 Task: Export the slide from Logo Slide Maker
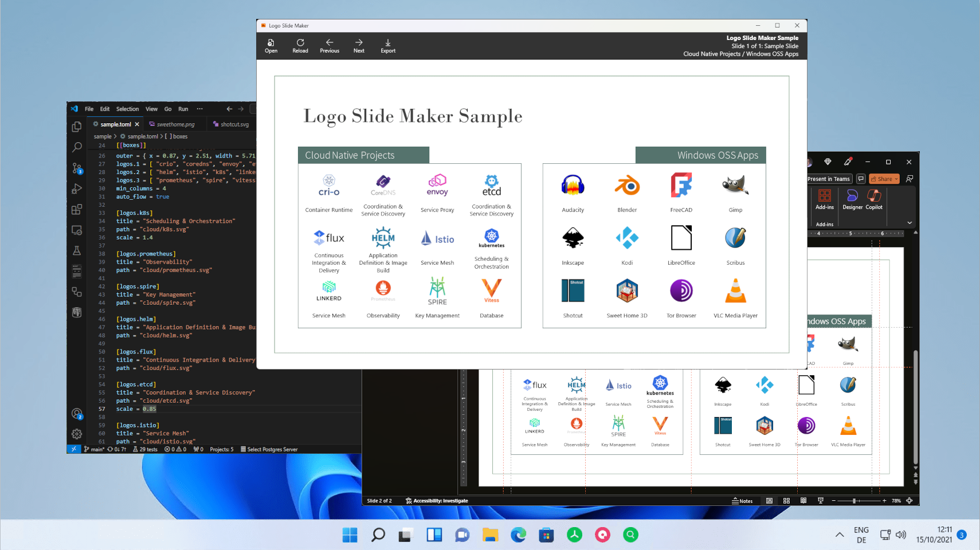pyautogui.click(x=388, y=46)
